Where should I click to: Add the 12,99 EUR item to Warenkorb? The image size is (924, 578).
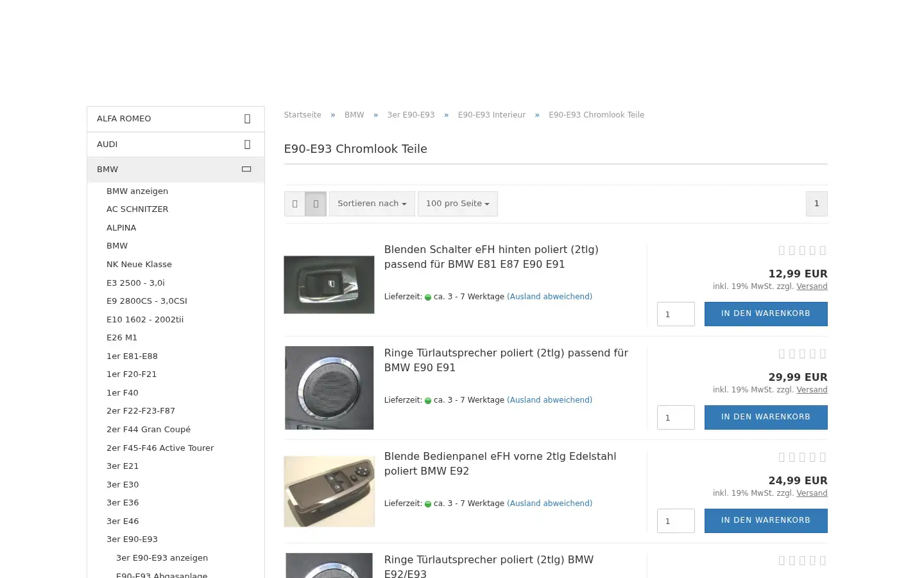[766, 314]
